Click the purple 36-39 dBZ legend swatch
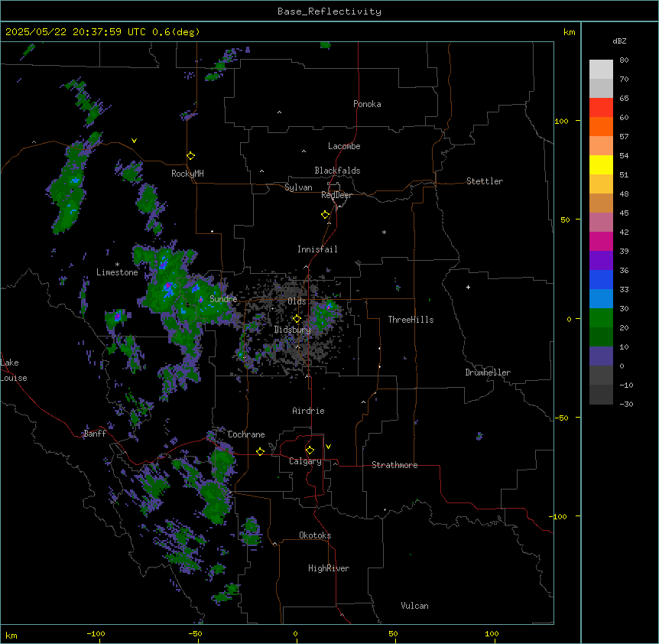 click(601, 261)
